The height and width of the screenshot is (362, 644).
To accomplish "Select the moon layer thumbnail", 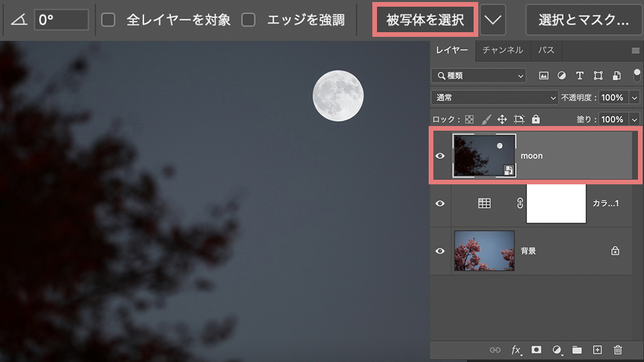I will pos(484,156).
